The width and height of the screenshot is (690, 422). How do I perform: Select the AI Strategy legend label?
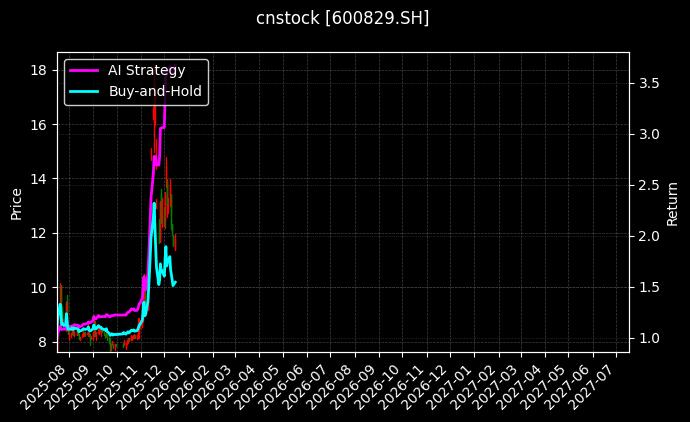pyautogui.click(x=146, y=70)
